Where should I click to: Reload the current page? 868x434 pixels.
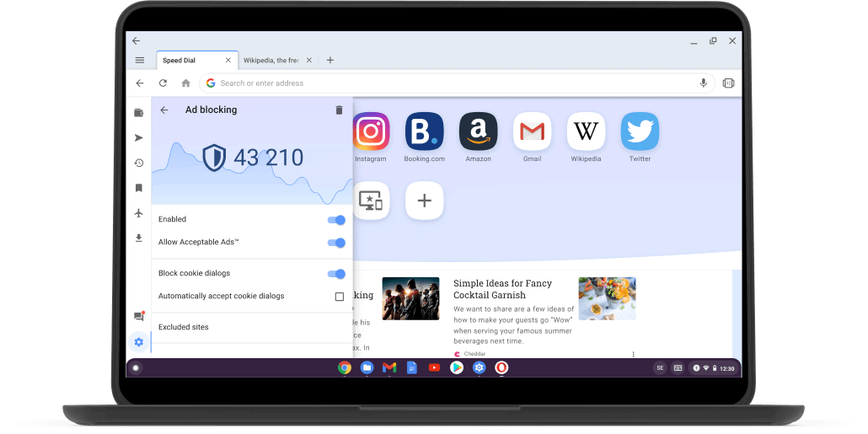pos(163,83)
